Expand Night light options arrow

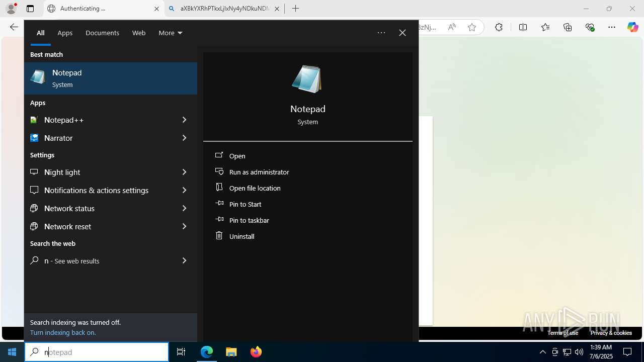click(x=184, y=172)
